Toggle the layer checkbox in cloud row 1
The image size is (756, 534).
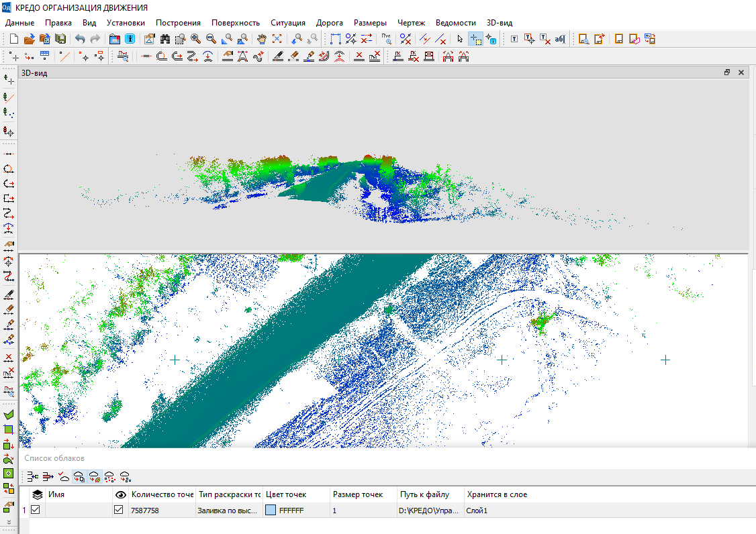36,510
